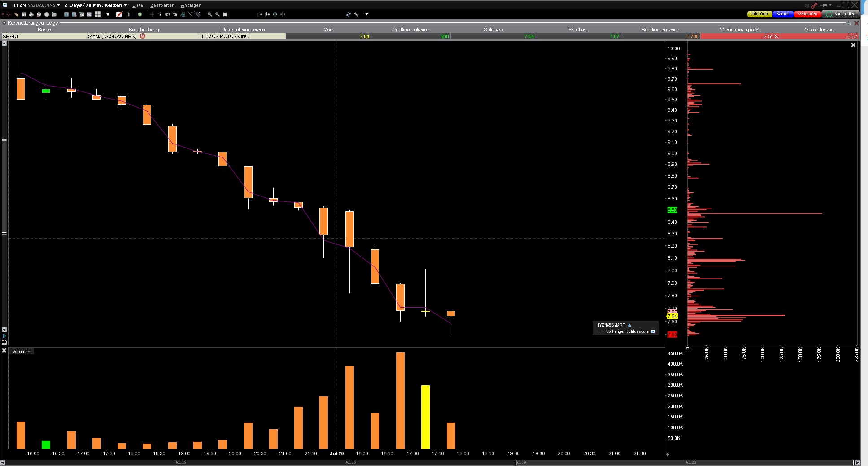Open the 2 Days/30 Min. Kerzen dropdown
Screen dimensions: 868x466
[126, 5]
